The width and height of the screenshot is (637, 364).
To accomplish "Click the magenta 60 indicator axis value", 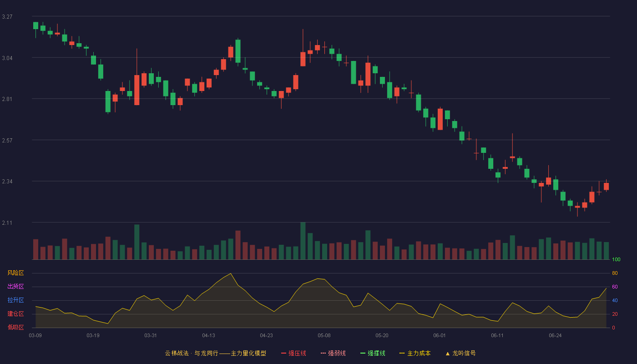I will 615,287.
